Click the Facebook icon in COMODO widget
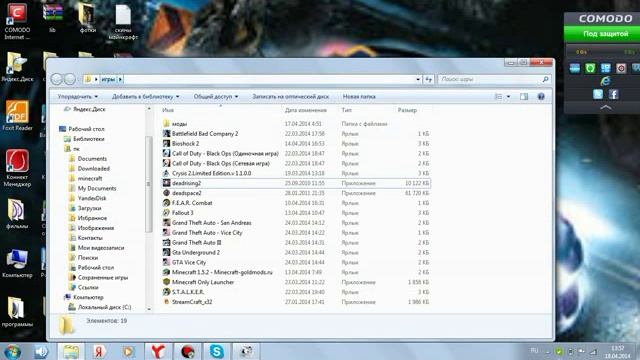Viewport: 640px width, 360px height. point(613,94)
